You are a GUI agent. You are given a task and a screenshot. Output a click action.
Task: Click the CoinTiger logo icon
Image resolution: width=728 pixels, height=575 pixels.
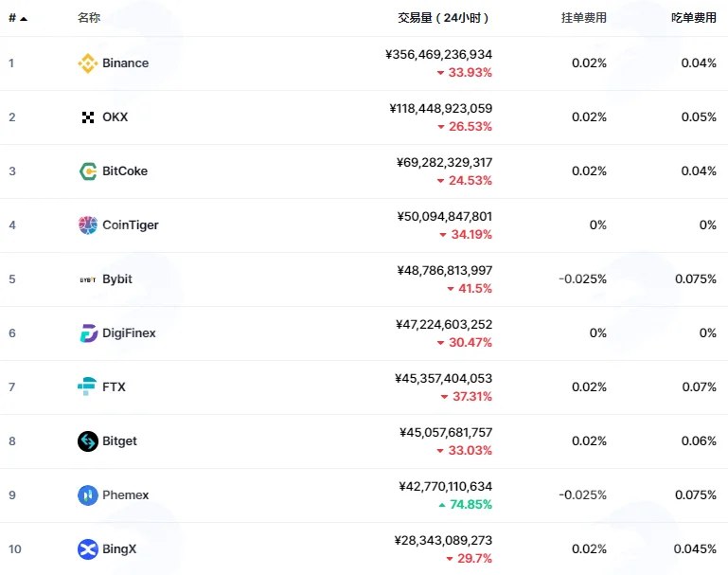(x=88, y=225)
